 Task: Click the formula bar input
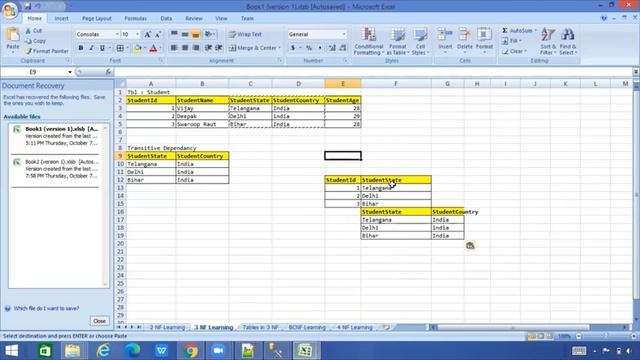(x=373, y=72)
